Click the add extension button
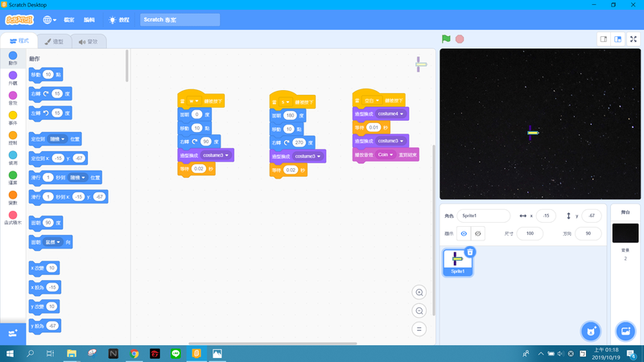Screen dimensions: 644x362 [x=13, y=333]
